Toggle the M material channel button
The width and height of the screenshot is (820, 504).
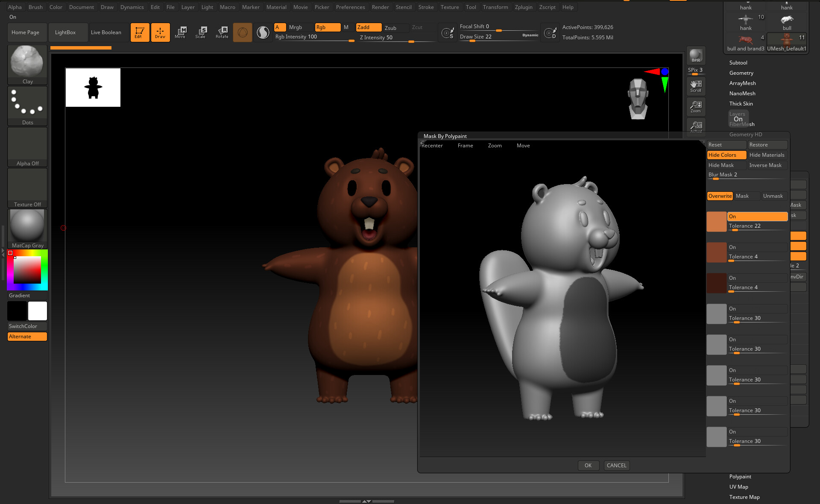[x=346, y=27]
